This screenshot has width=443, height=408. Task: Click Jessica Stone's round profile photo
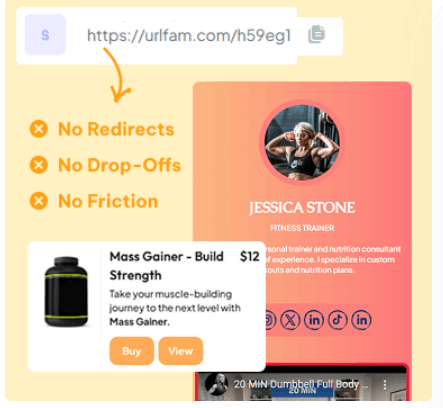pyautogui.click(x=302, y=142)
